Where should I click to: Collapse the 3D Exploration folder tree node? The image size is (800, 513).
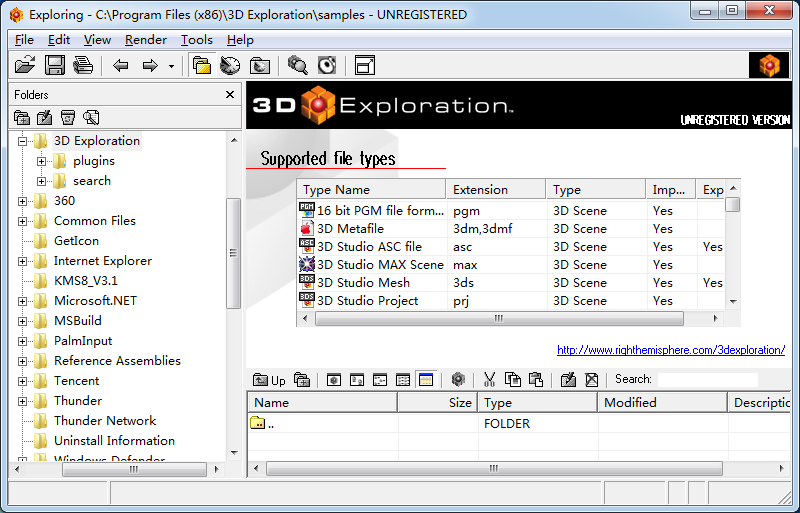pos(22,141)
